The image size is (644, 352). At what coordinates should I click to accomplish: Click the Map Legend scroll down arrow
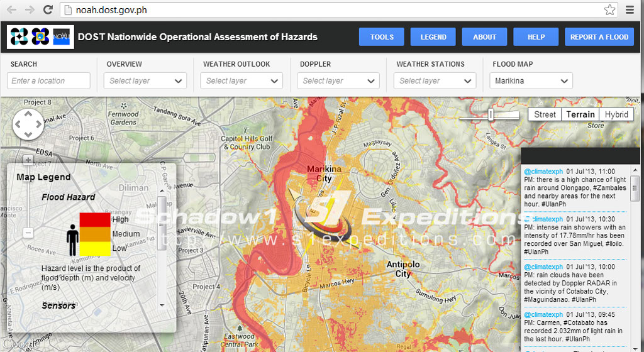pyautogui.click(x=162, y=305)
